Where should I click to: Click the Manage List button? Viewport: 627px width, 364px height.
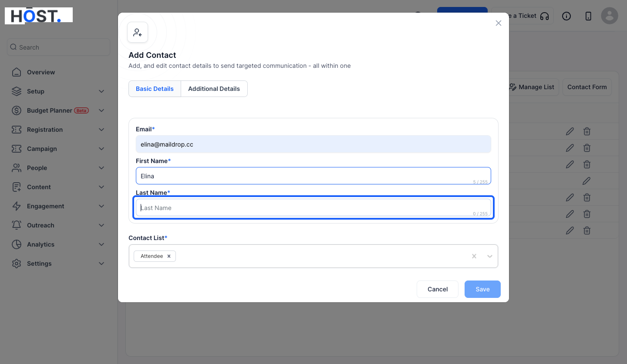[534, 87]
